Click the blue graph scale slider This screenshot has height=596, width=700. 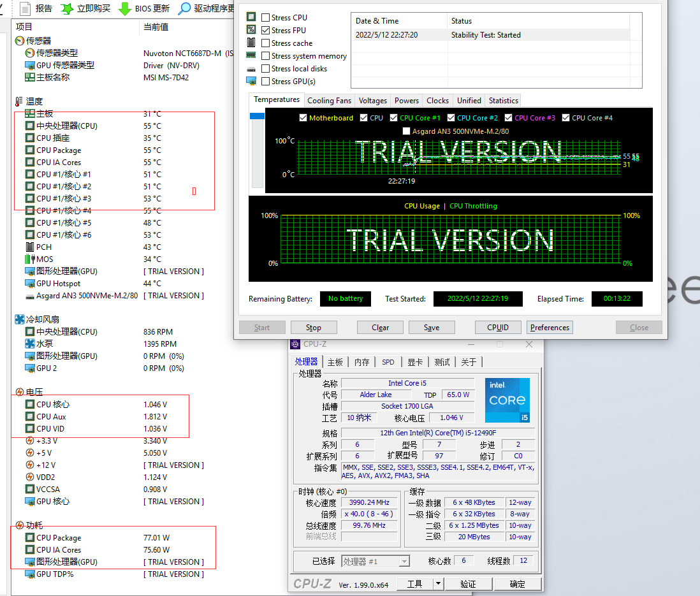tap(257, 116)
